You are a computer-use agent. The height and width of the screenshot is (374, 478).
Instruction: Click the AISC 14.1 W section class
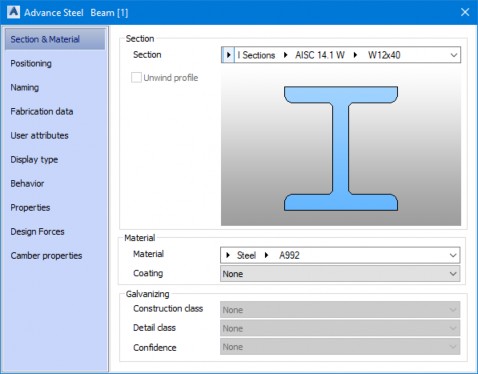pyautogui.click(x=320, y=55)
